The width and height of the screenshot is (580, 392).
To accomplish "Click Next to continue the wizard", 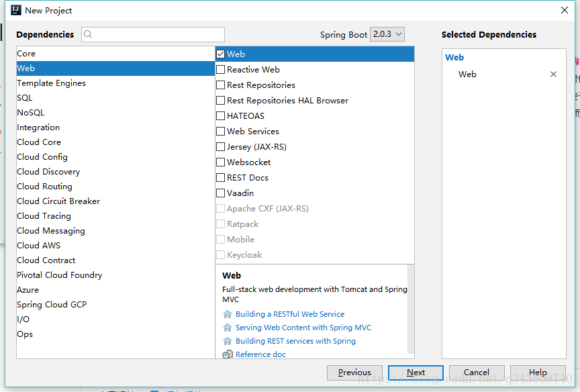I will 416,373.
